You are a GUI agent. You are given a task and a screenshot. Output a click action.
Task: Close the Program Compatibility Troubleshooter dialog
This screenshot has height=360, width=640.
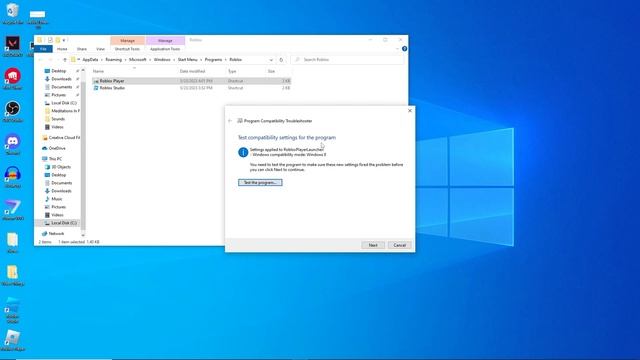pos(410,111)
